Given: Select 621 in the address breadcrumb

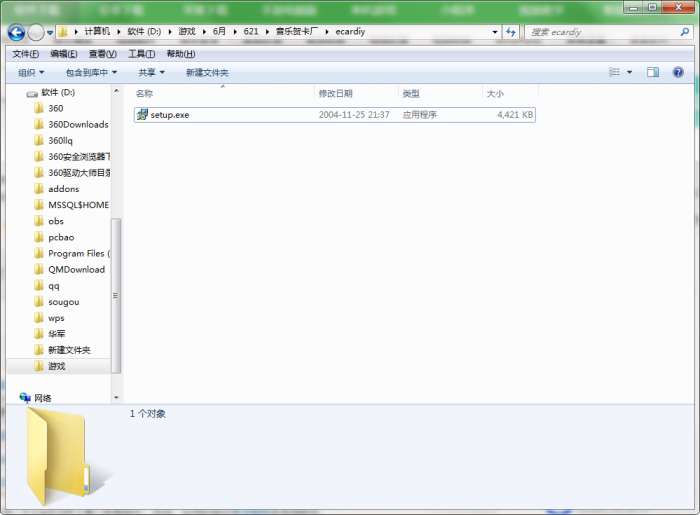Looking at the screenshot, I should click(251, 31).
